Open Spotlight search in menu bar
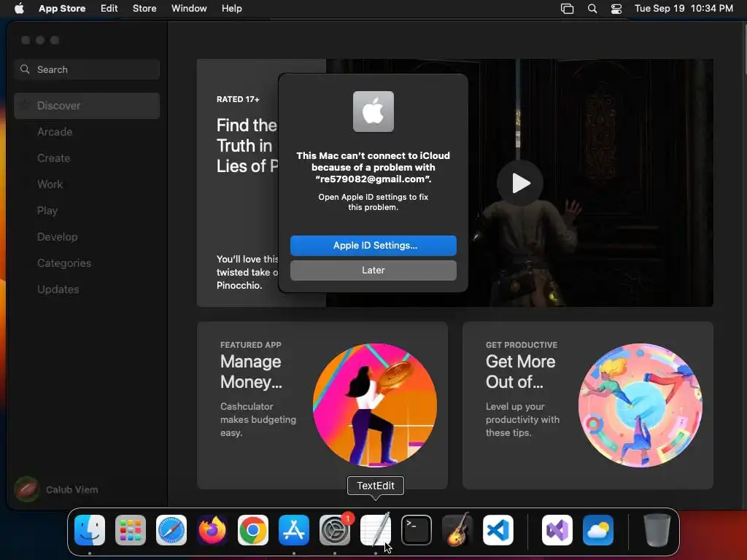747x560 pixels. coord(592,9)
